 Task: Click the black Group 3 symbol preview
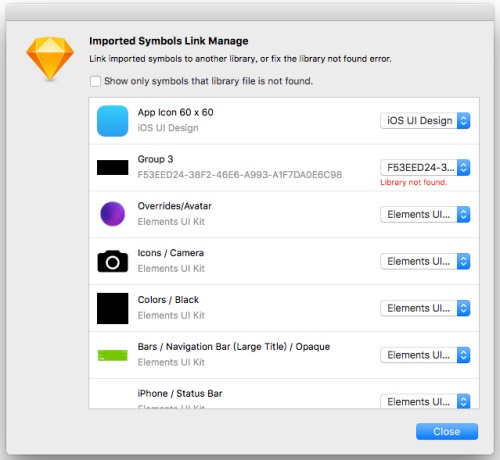pos(112,167)
